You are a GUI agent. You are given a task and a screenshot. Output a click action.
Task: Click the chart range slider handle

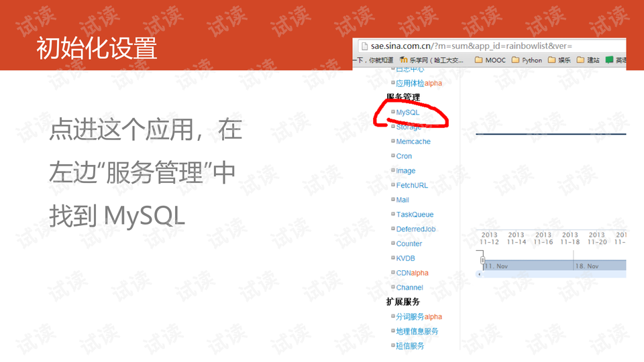point(482,259)
